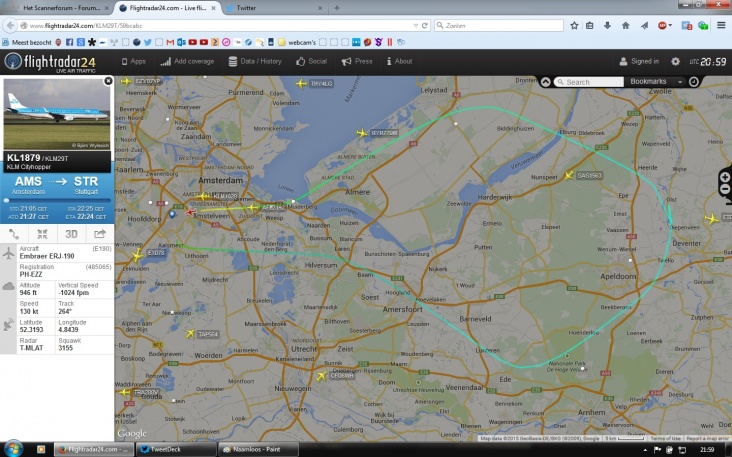This screenshot has height=457, width=732.
Task: Click the Terms of Use map link
Action: [665, 438]
